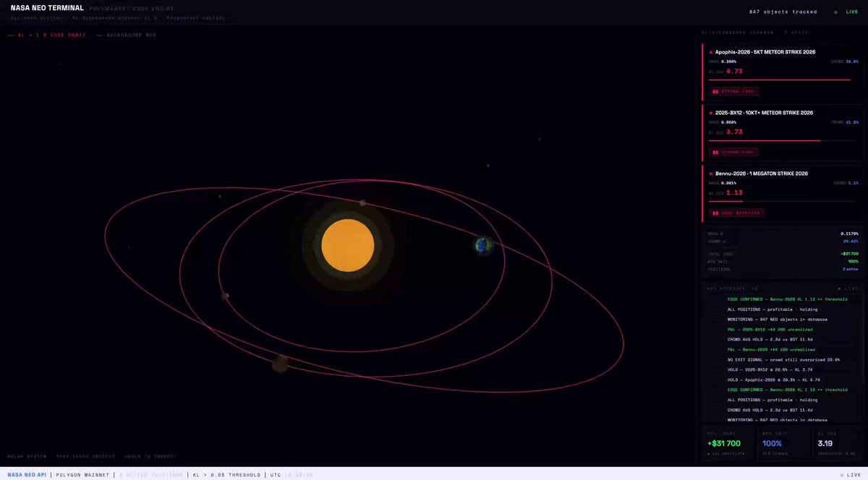Click the LIVE marker of the bot activity log
Viewport: 868px width, 480px height.
pos(847,288)
